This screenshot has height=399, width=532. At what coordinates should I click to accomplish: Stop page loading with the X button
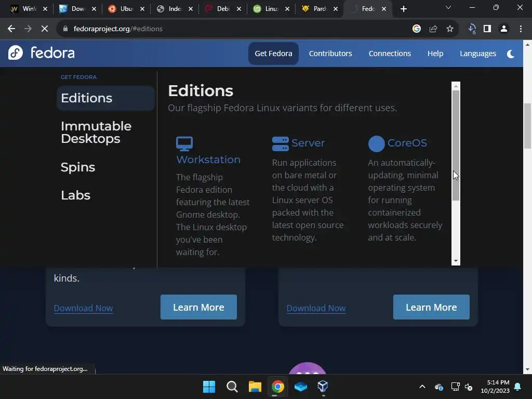[x=45, y=29]
